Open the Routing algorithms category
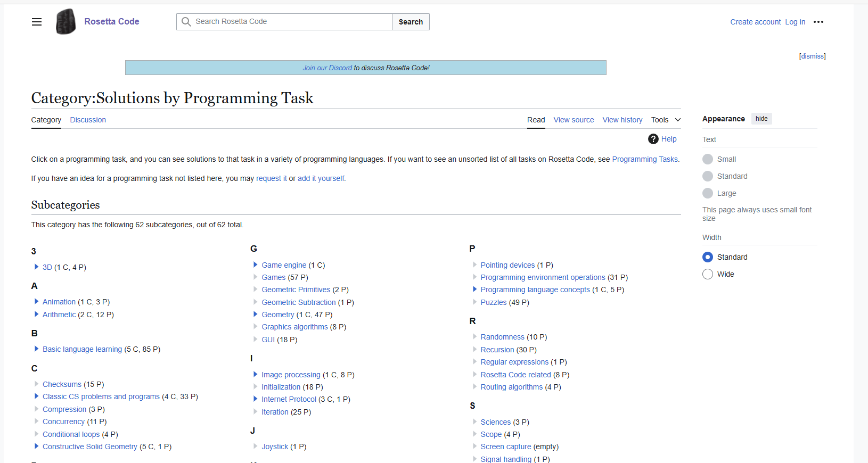Screen dimensions: 868x463 512,387
